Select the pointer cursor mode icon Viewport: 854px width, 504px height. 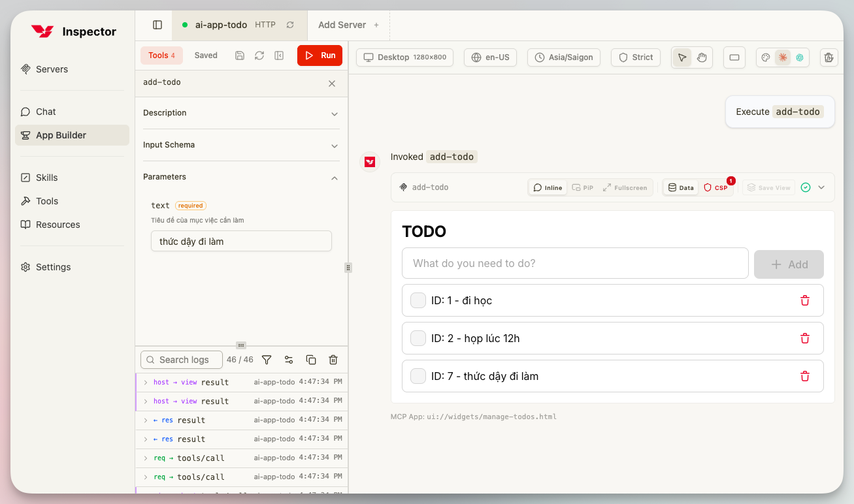[682, 57]
